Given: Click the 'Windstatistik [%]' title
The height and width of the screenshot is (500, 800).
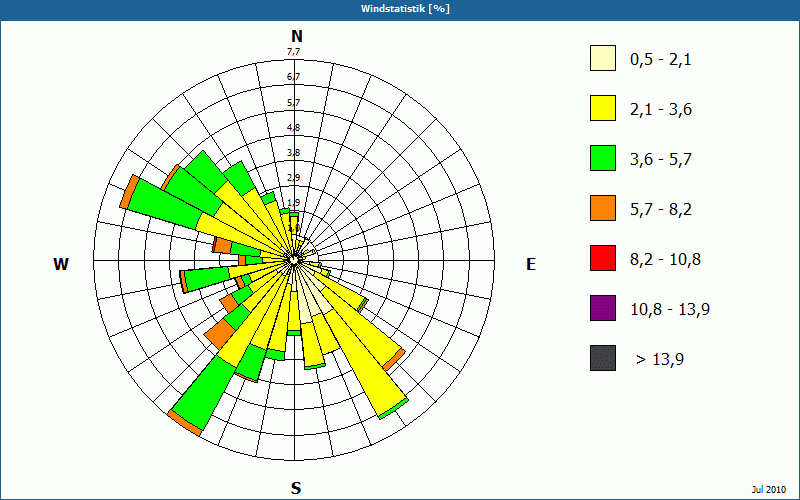Looking at the screenshot, I should pos(405,9).
